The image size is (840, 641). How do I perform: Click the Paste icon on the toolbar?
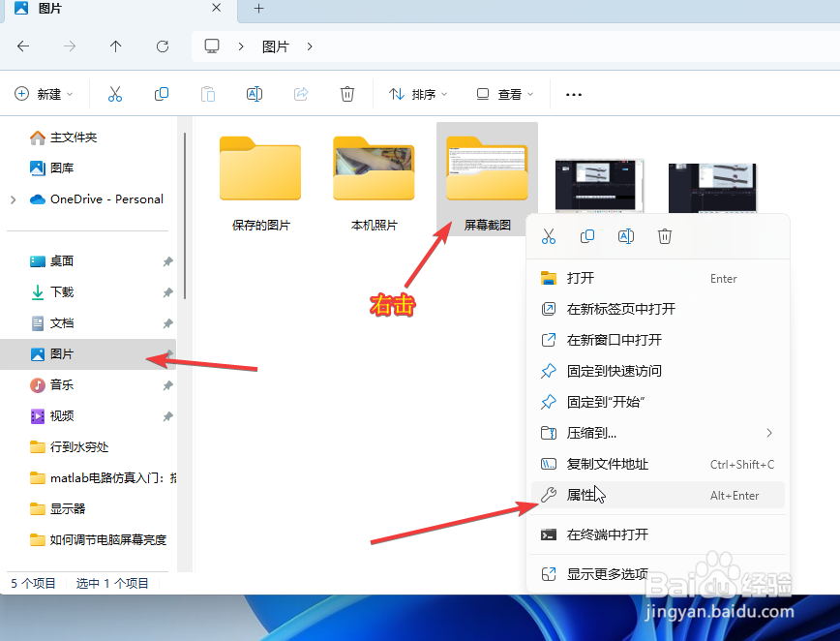coord(208,94)
